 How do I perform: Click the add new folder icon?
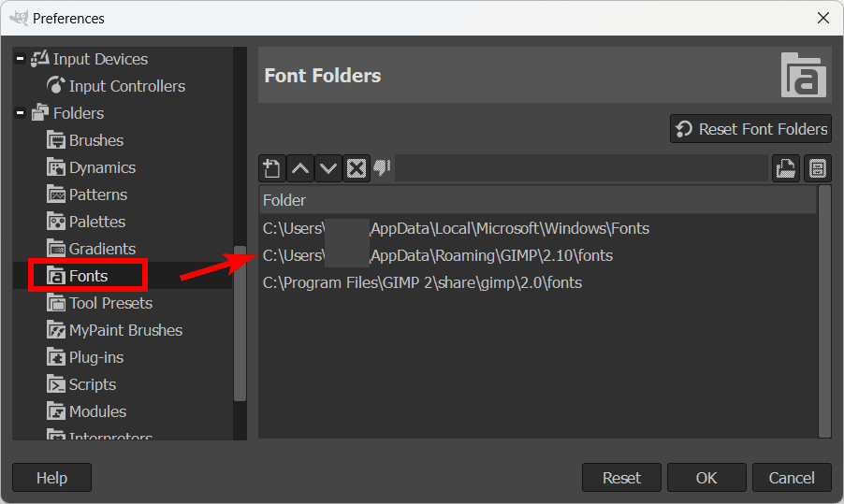point(271,168)
